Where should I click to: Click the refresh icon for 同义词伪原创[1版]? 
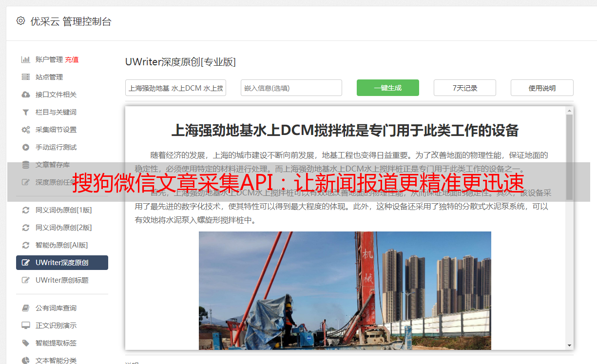[26, 210]
